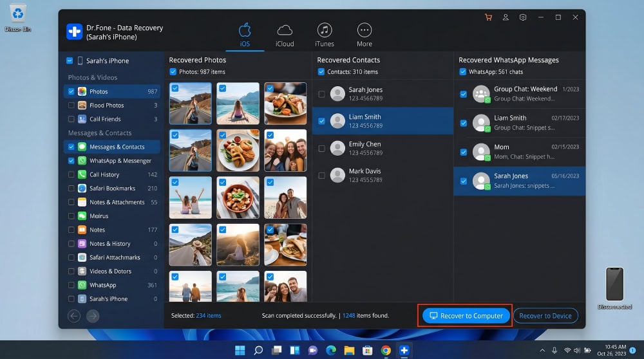Viewport: 644px width, 359px height.
Task: Click the orange Notes icon
Action: pyautogui.click(x=82, y=229)
